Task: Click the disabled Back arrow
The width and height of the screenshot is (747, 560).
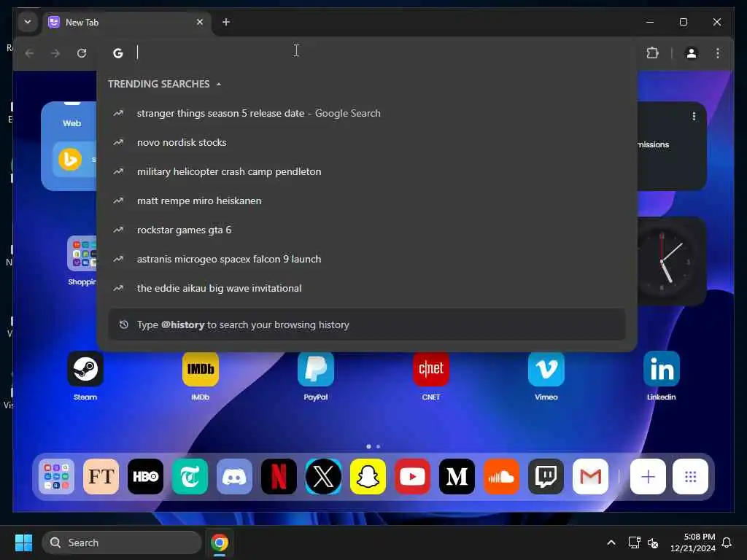Action: coord(29,52)
